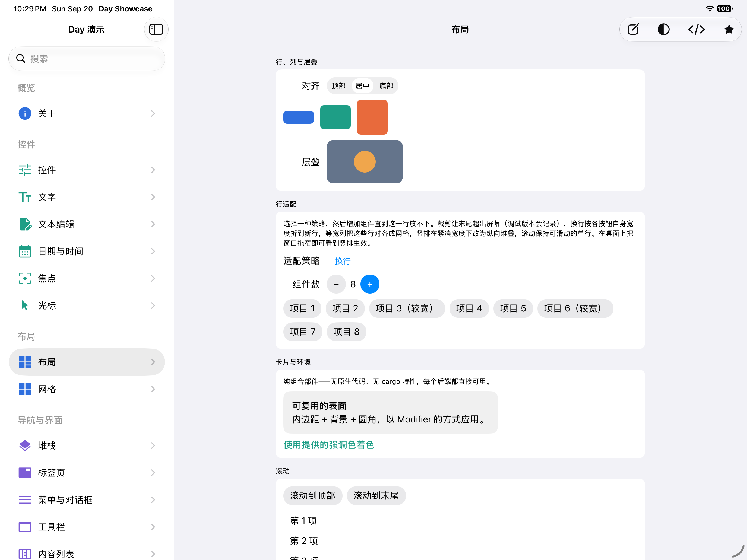Toggle the dark/light contrast icon
Image resolution: width=747 pixels, height=560 pixels.
pyautogui.click(x=663, y=29)
